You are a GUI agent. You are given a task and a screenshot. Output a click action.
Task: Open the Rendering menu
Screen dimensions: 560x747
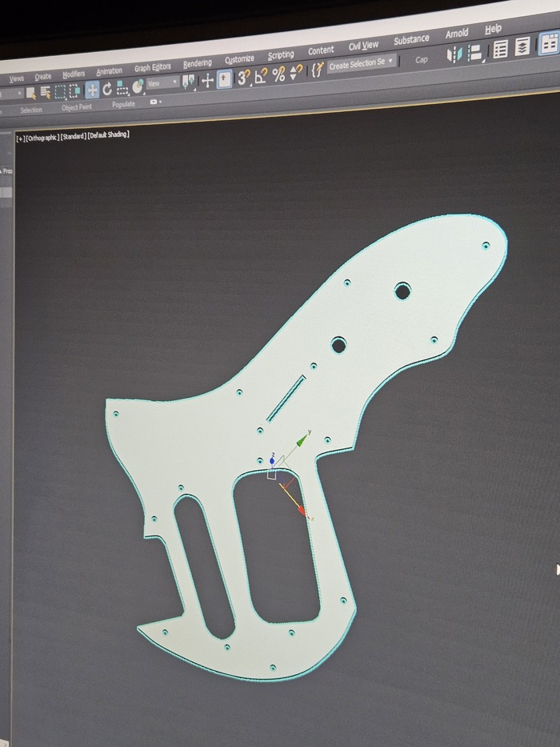coord(197,64)
